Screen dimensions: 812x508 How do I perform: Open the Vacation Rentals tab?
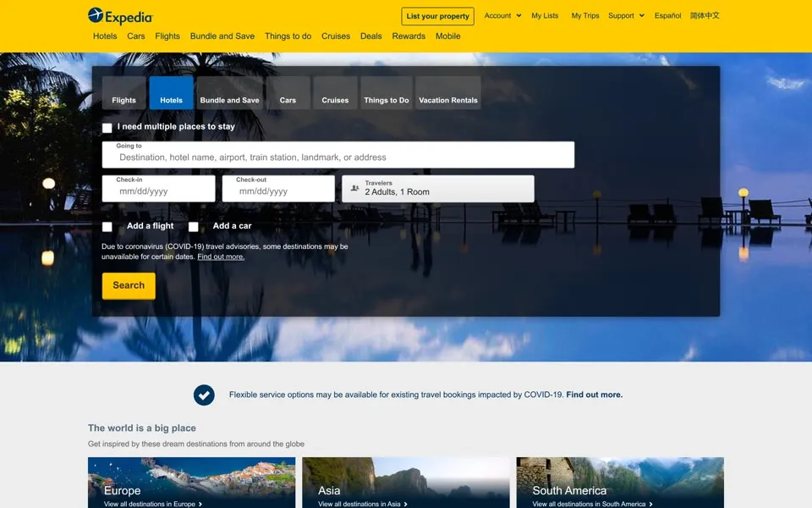pos(448,93)
